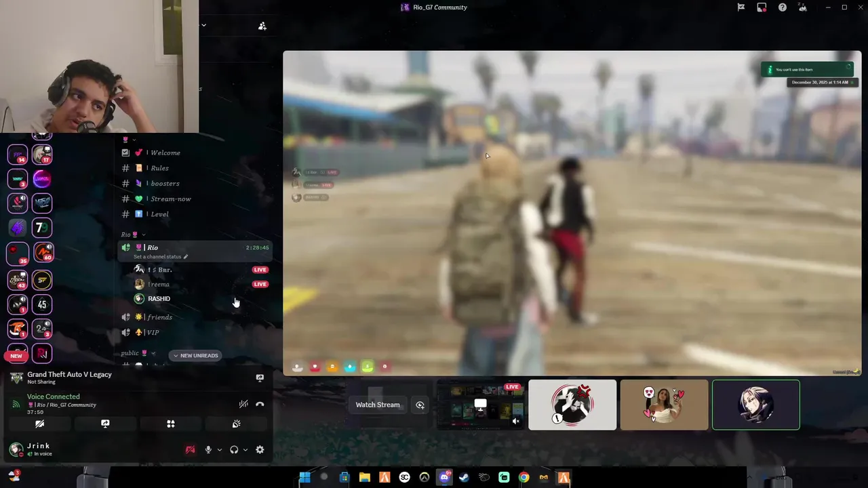The image size is (868, 488).
Task: Disconnect from voice with the hang-up icon
Action: point(260,404)
